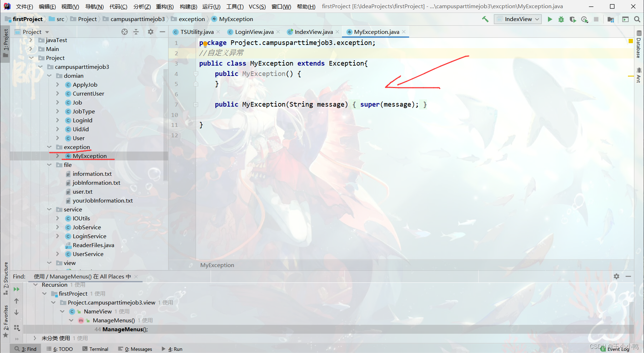Open Find panel settings gear
Image resolution: width=644 pixels, height=353 pixels.
617,276
